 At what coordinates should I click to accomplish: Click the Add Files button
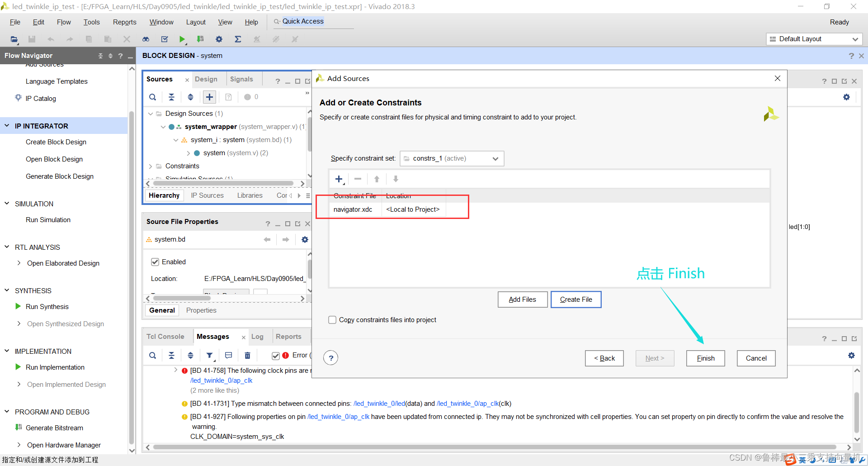point(523,300)
